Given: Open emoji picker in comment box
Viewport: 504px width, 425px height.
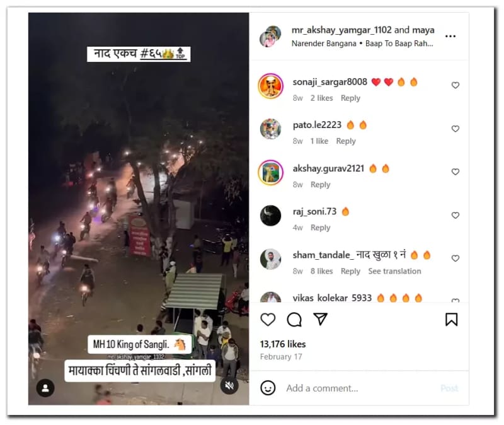Looking at the screenshot, I should [x=268, y=388].
